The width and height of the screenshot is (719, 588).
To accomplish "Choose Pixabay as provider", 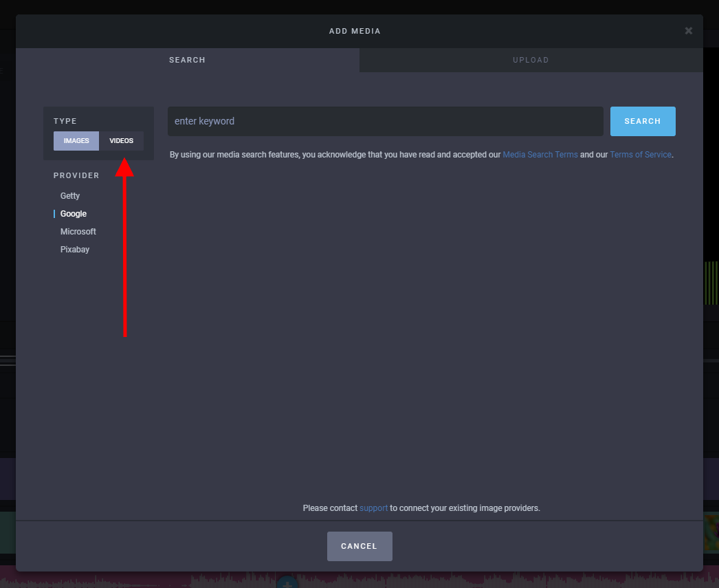I will 75,250.
